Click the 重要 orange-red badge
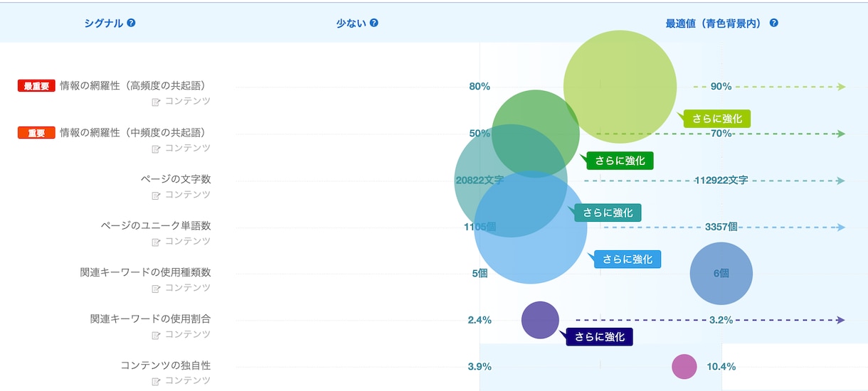This screenshot has width=868, height=391. click(36, 133)
